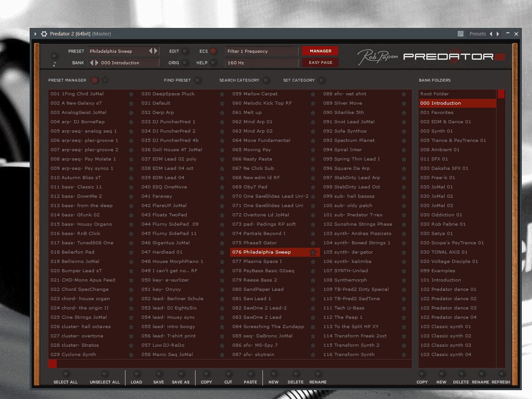Click the favorites star next to Preset Manager

(x=105, y=80)
